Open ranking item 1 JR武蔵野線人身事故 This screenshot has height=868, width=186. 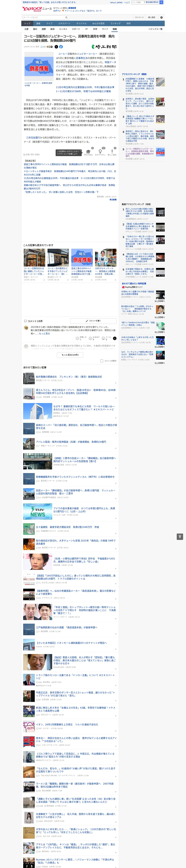pyautogui.click(x=140, y=85)
